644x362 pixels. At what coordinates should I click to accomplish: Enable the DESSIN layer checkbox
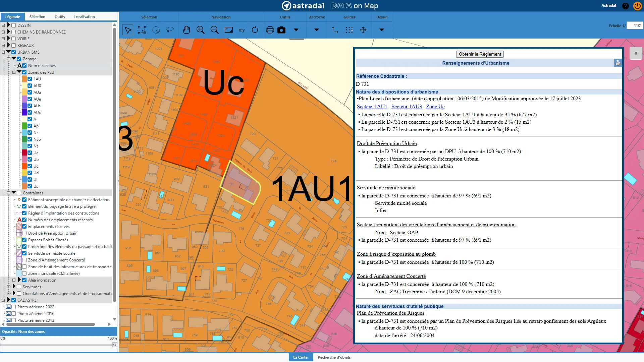13,25
